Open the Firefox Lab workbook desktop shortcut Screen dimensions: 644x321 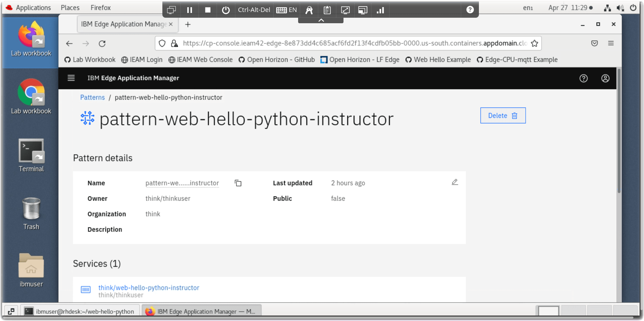[31, 39]
